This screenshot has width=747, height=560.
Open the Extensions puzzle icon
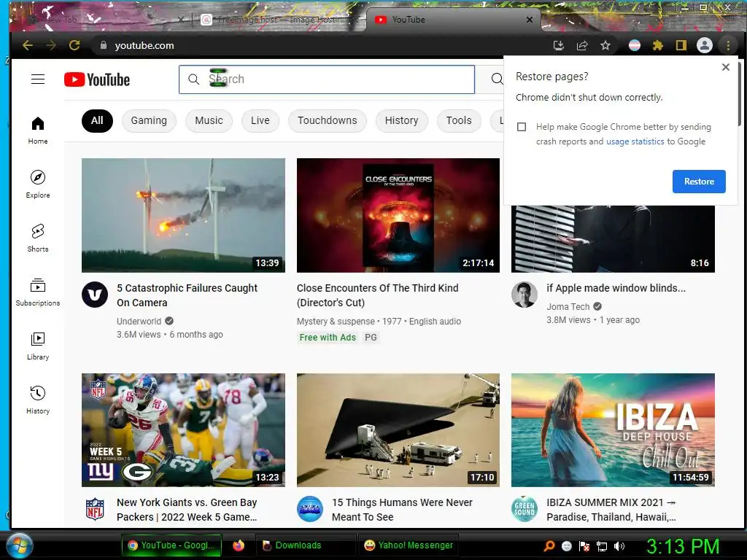point(657,45)
